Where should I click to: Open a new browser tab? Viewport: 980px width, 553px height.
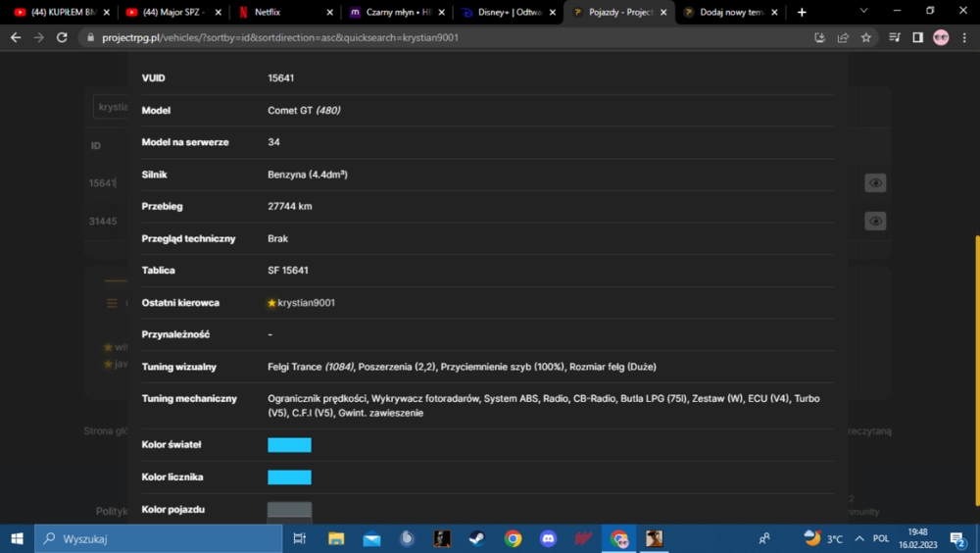pyautogui.click(x=802, y=12)
